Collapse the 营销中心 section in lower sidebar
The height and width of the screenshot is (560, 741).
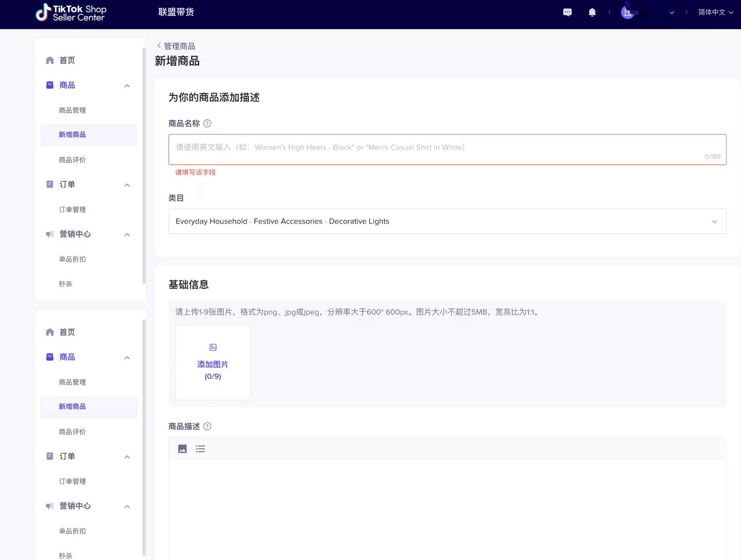coord(127,506)
